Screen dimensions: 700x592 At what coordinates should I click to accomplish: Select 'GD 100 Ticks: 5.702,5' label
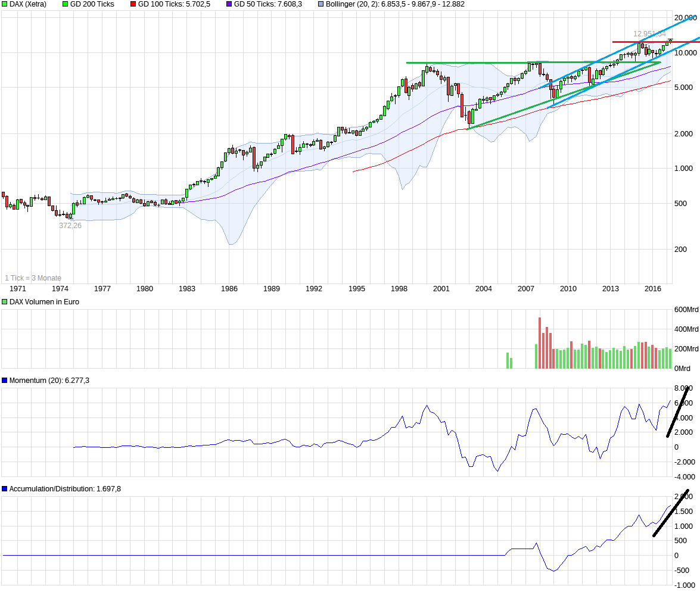(x=174, y=4)
